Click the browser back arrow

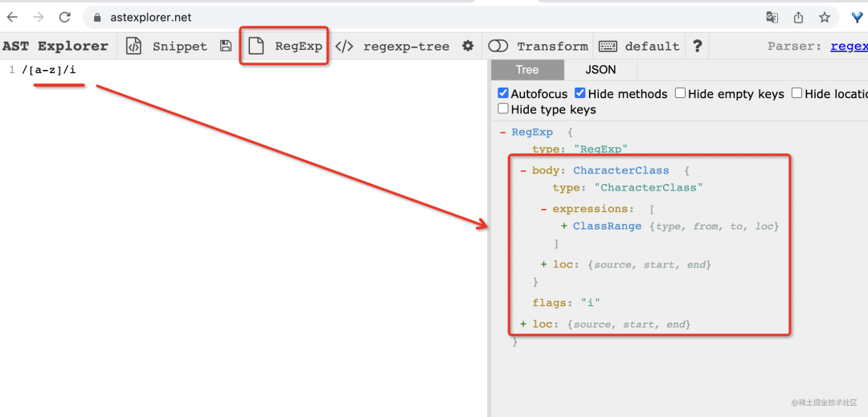[x=12, y=17]
